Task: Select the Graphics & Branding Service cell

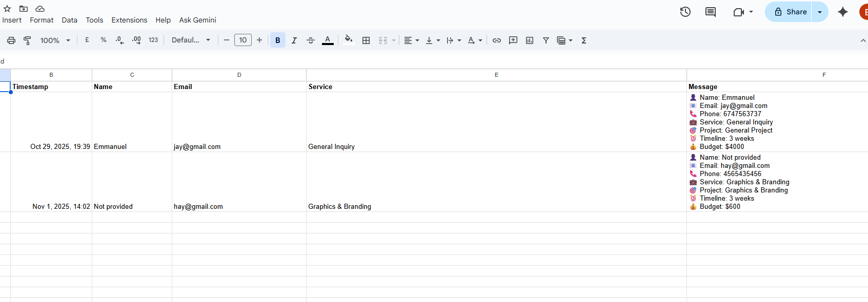Action: point(496,182)
